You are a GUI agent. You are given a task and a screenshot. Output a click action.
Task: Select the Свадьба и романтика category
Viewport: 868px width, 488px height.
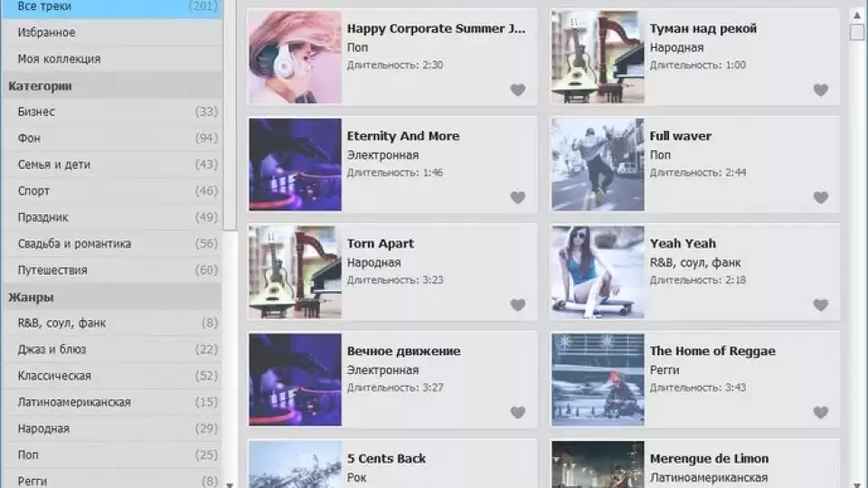tap(110, 244)
